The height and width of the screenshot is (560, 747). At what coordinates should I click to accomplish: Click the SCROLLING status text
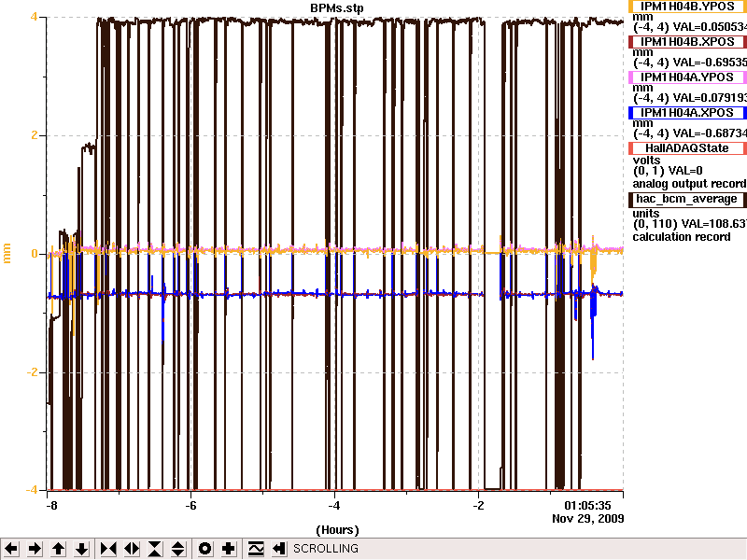326,549
